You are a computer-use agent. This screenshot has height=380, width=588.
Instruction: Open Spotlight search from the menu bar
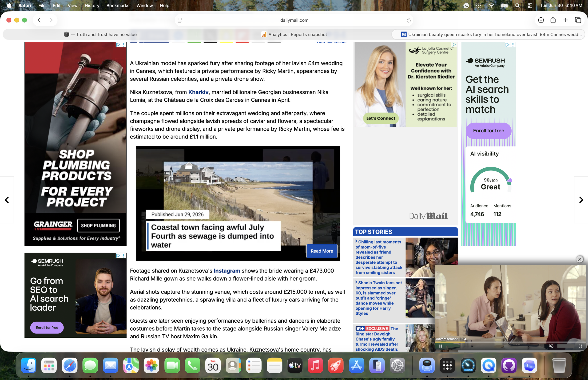point(517,5)
